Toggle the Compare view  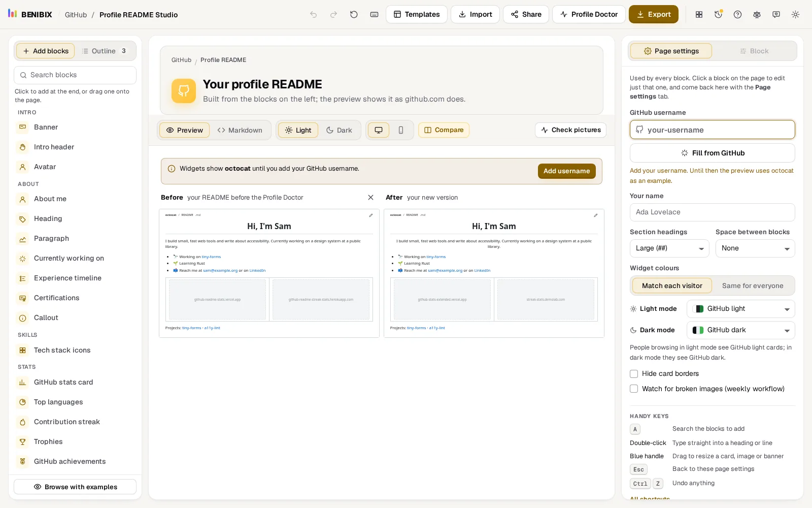[444, 130]
